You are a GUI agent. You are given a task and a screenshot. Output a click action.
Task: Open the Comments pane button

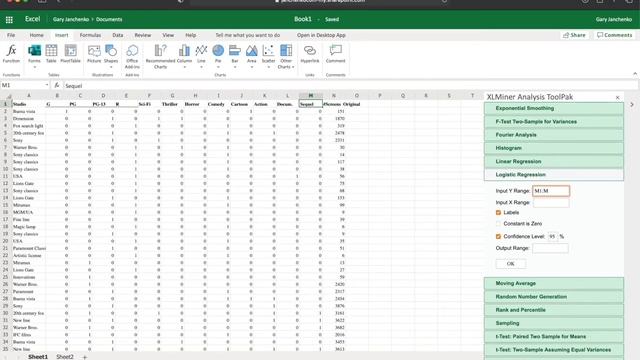(x=614, y=36)
